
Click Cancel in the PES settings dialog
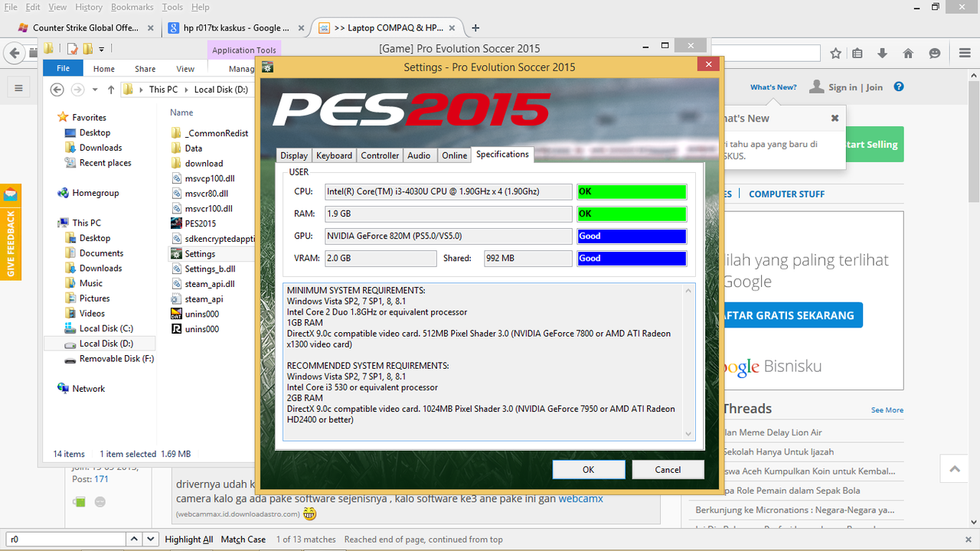668,470
